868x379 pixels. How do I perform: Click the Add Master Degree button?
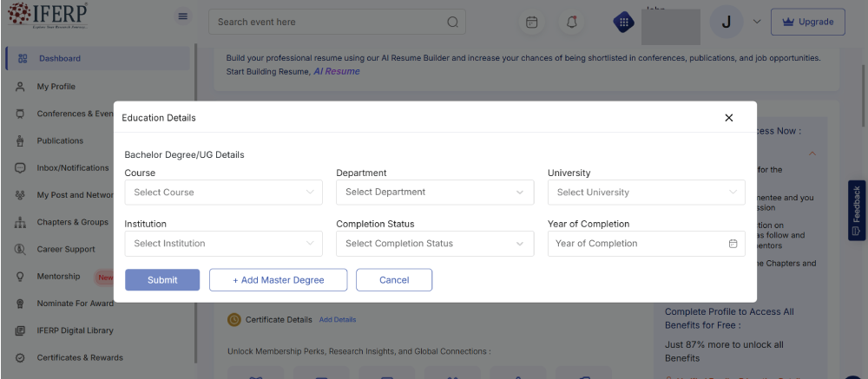tap(278, 280)
